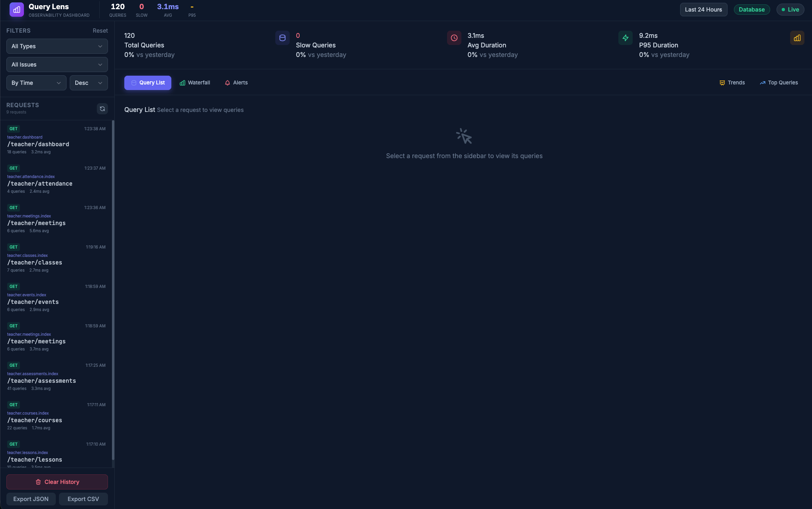
Task: Click the database icon on Slow Queries card
Action: pos(282,38)
